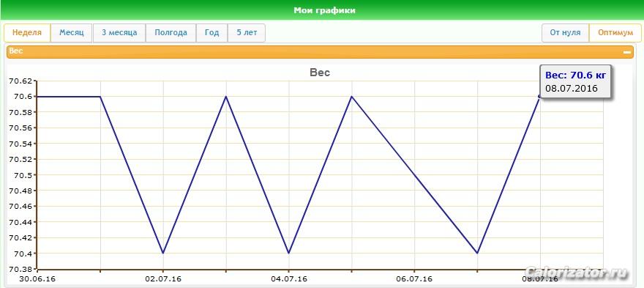Click the first point at 30.06.16
The image size is (644, 288).
(x=37, y=96)
